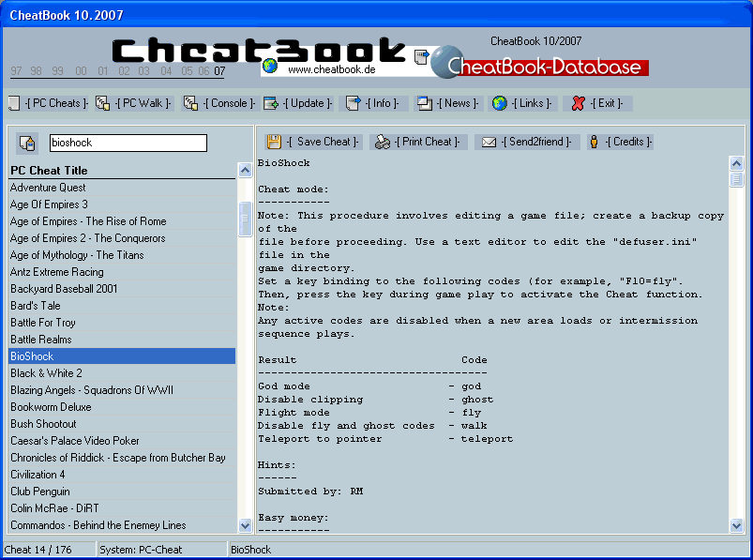The height and width of the screenshot is (560, 753).
Task: Click the Send2friend envelope icon
Action: (487, 141)
